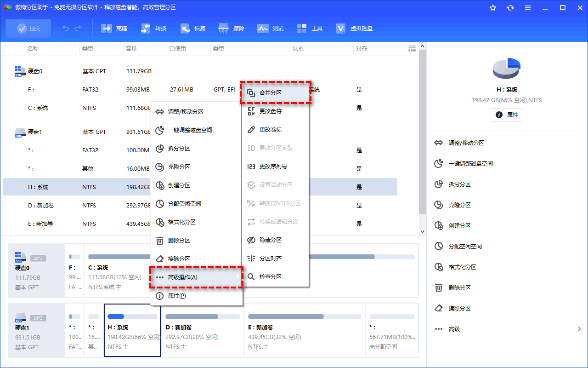Screen dimensions: 588x368
Task: Select 拆分分区 in the context menu
Action: (179, 148)
